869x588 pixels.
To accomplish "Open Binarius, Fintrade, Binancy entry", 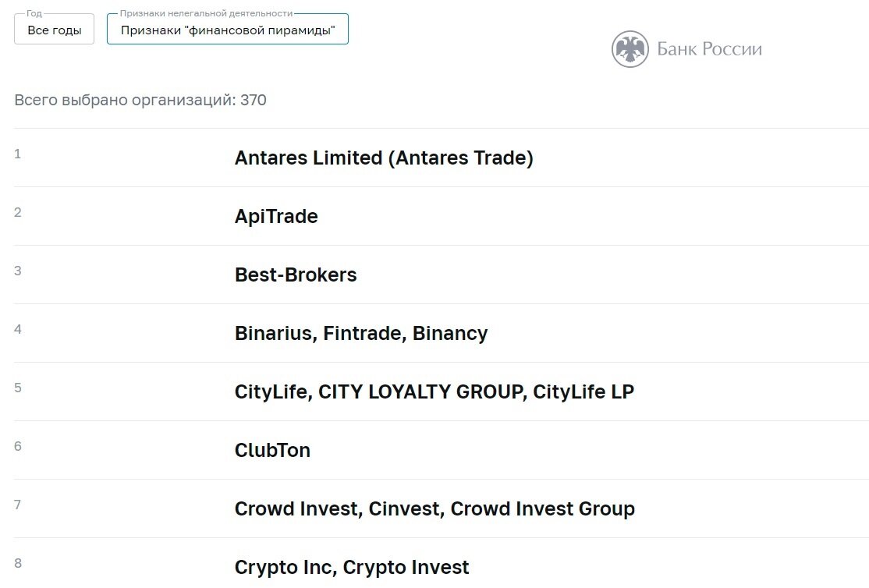I will 361,334.
